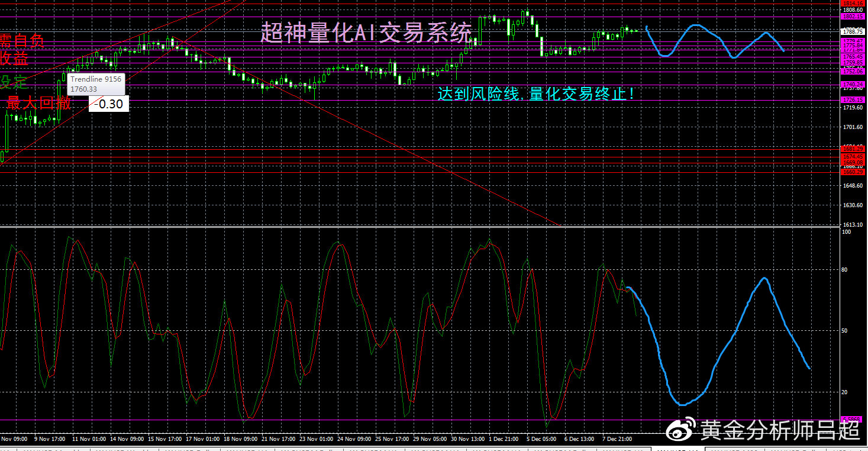The image size is (868, 451).
Task: Click the oscillator scale value 50
Action: (x=846, y=330)
